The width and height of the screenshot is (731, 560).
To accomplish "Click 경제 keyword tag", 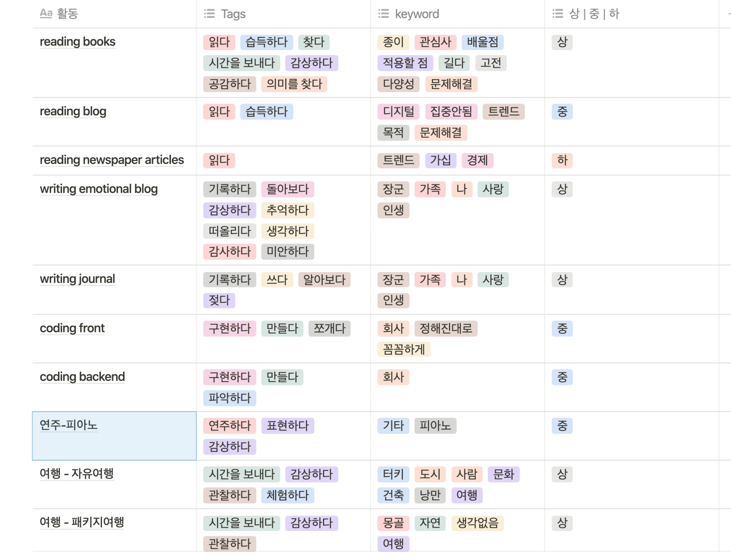I will coord(477,160).
